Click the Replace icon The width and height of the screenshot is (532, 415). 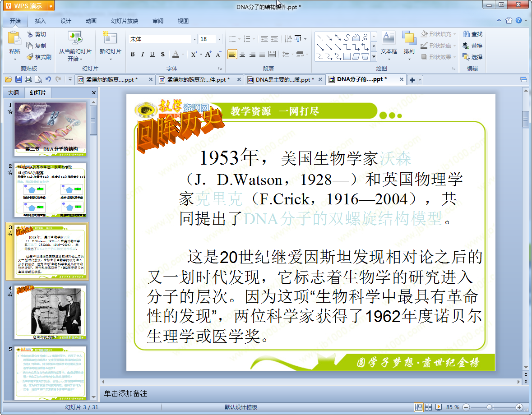coord(467,46)
